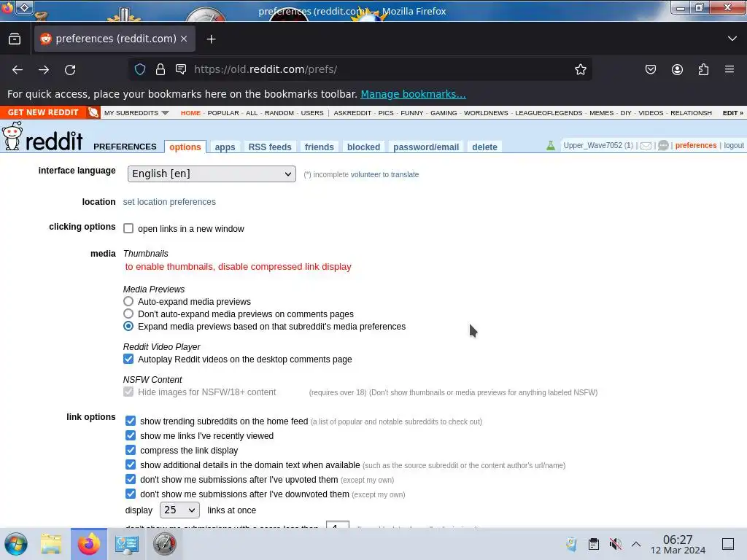Open the delete tab
Viewport: 747px width, 560px height.
tap(484, 147)
